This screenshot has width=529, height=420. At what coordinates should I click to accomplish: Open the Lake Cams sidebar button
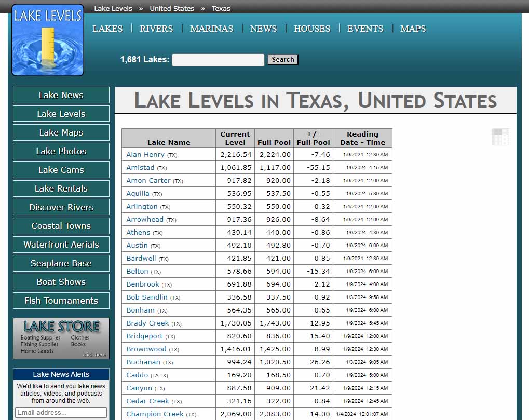61,170
